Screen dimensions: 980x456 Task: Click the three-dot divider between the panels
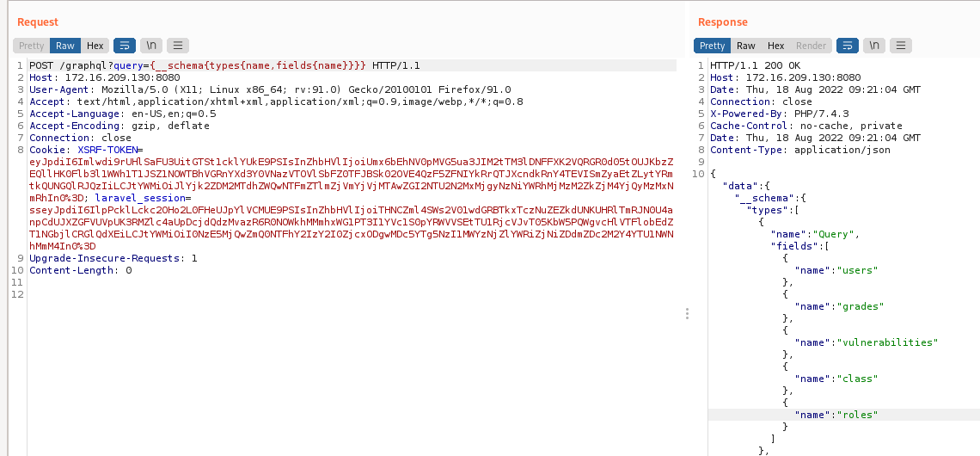click(687, 314)
